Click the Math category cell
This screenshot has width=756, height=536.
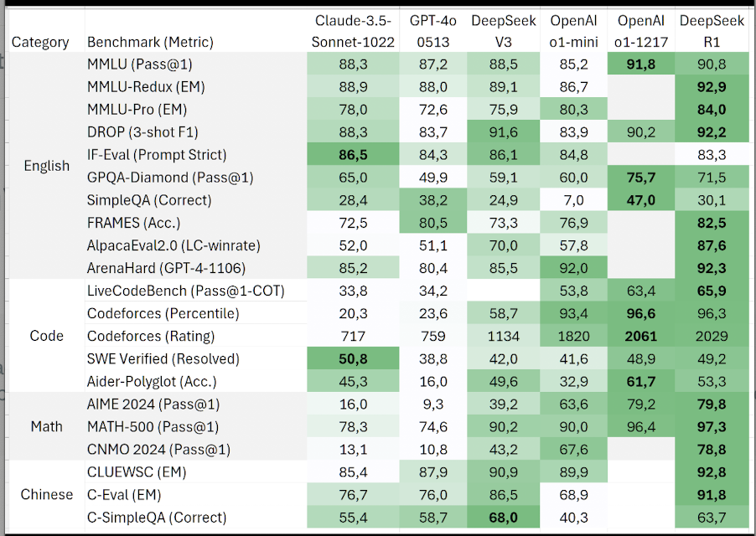[x=47, y=426]
